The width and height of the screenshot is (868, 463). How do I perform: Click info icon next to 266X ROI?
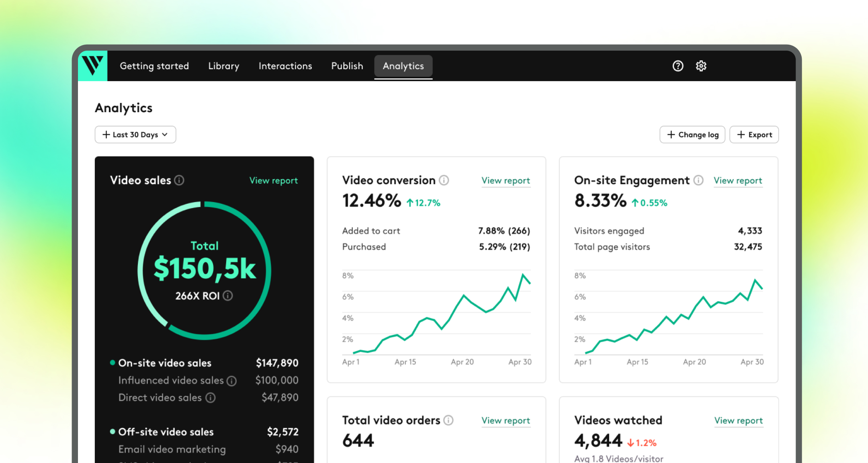point(228,296)
